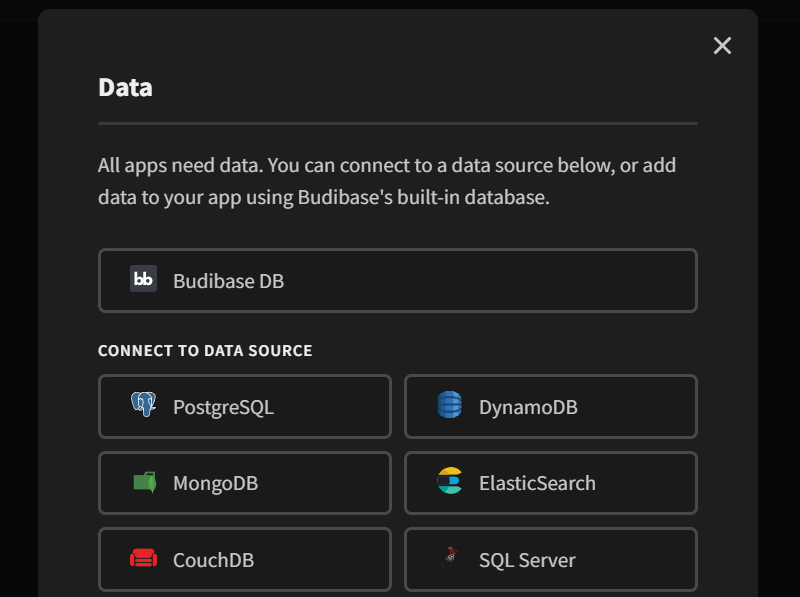Select CouchDB from the data sources
The image size is (800, 597).
244,559
